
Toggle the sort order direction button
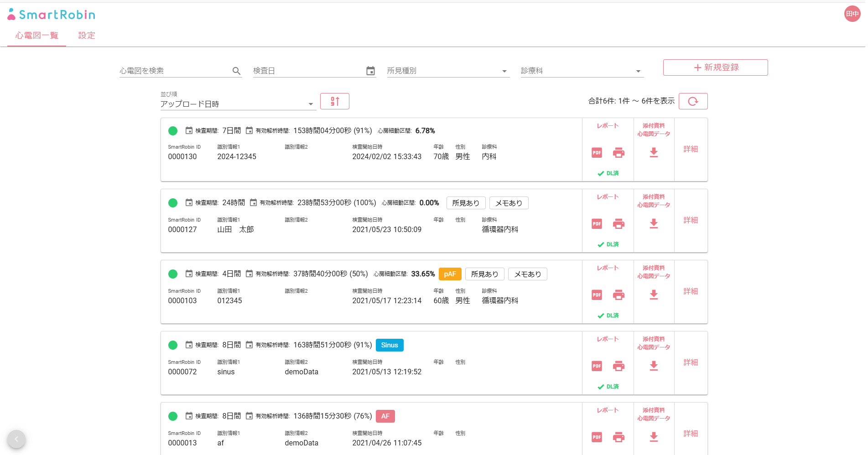tap(335, 101)
